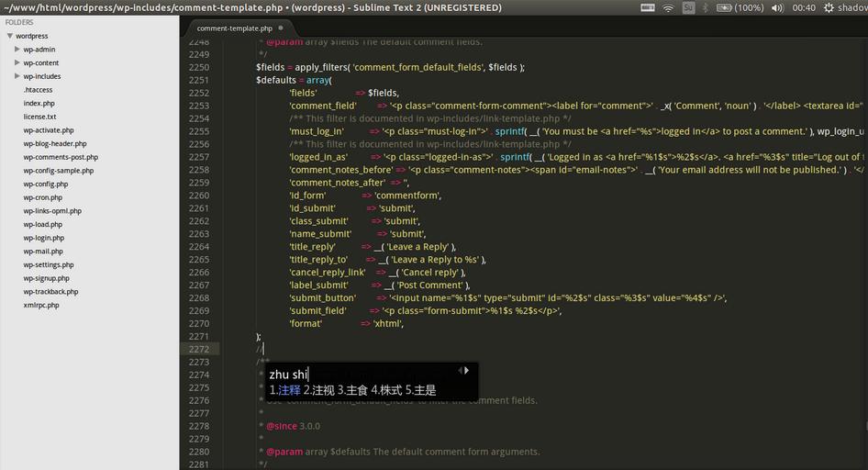
Task: Open the Wi-Fi network menu
Action: click(x=668, y=7)
